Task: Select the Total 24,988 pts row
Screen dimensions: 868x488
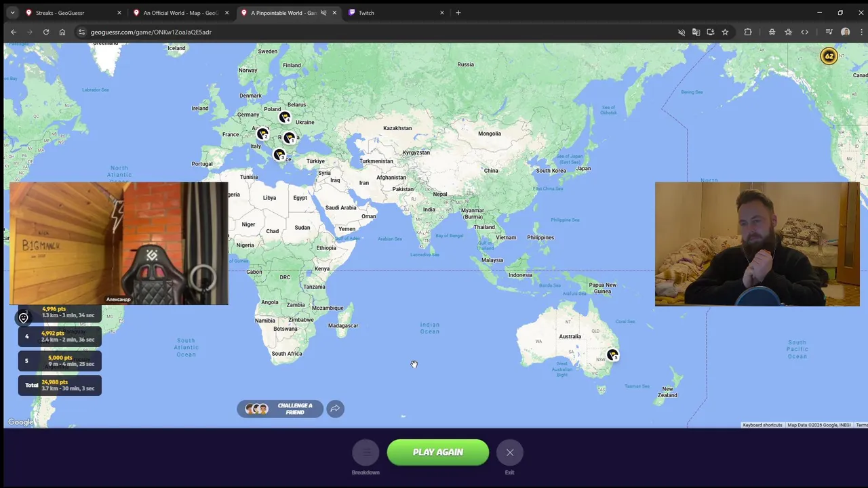Action: click(x=60, y=385)
